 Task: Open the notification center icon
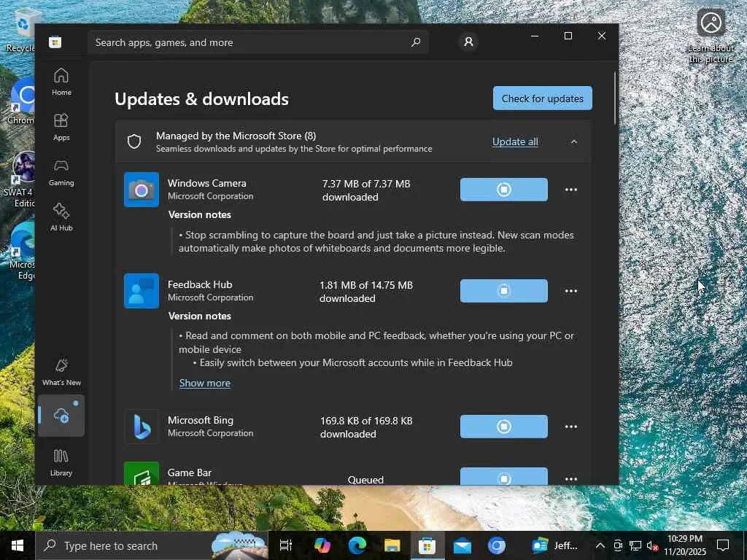723,545
